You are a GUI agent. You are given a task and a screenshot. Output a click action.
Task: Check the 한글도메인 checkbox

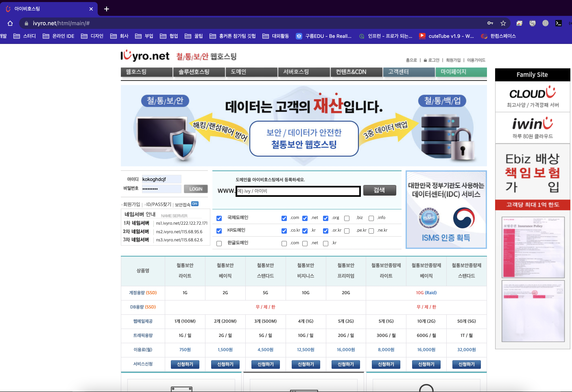coord(219,243)
